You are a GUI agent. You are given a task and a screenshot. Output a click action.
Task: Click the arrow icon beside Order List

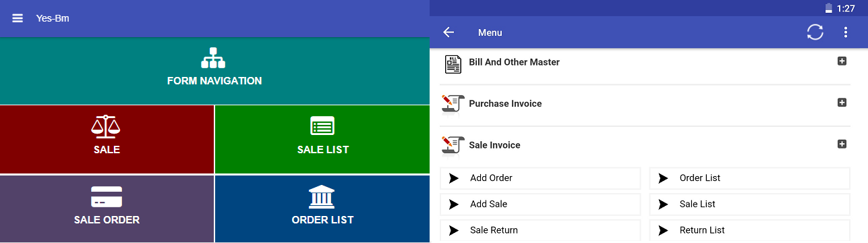pos(664,178)
